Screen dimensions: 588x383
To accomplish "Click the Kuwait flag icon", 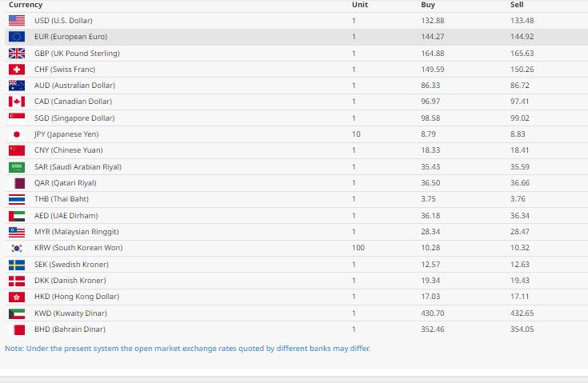I will 17,313.
